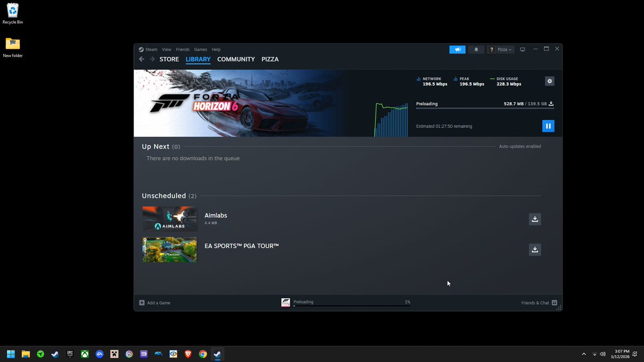644x362 pixels.
Task: Click the Preloading progress bar in banner
Action: pyautogui.click(x=485, y=108)
